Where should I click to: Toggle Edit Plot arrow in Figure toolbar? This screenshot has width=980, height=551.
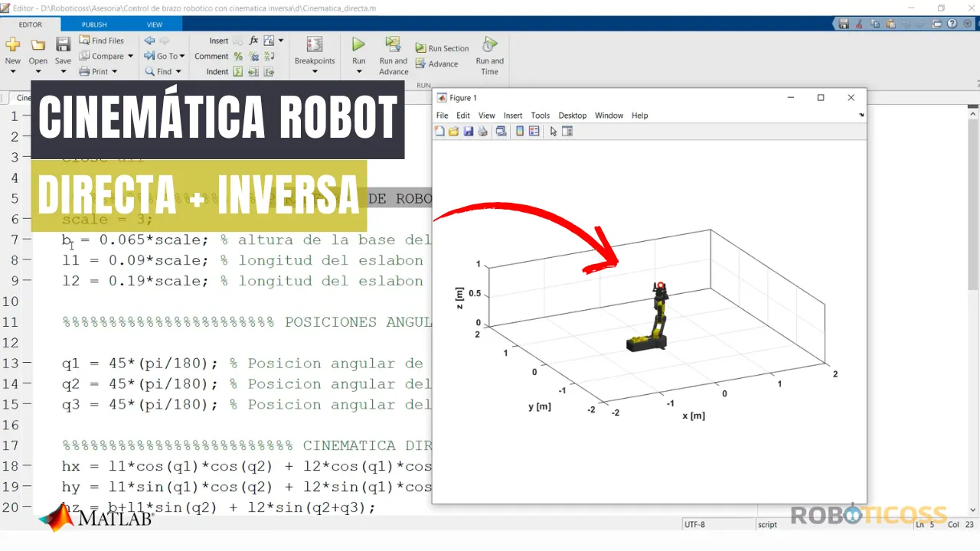coord(554,132)
